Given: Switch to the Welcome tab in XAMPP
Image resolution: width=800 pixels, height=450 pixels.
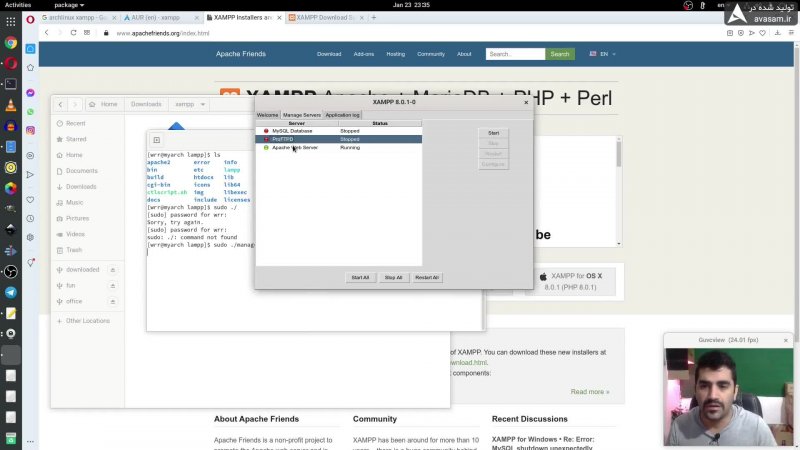Looking at the screenshot, I should point(268,115).
